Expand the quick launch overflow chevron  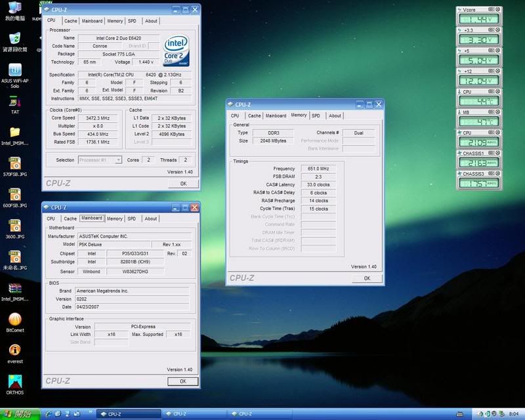(91, 412)
